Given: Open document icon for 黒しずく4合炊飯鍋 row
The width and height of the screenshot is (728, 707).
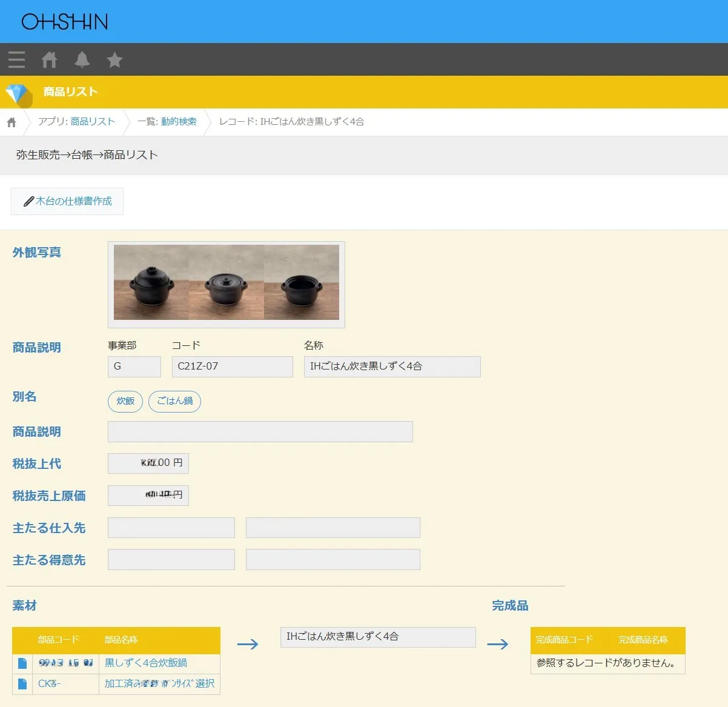Looking at the screenshot, I should pyautogui.click(x=22, y=663).
